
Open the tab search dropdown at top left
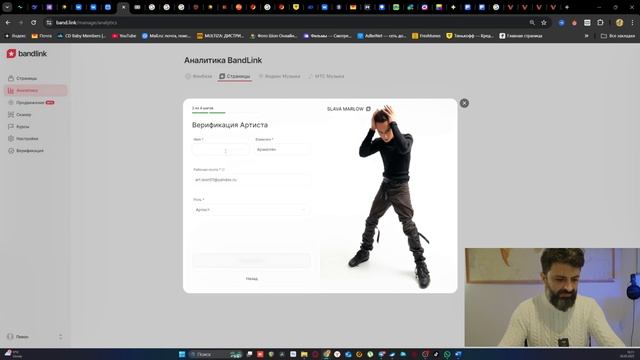click(x=7, y=7)
